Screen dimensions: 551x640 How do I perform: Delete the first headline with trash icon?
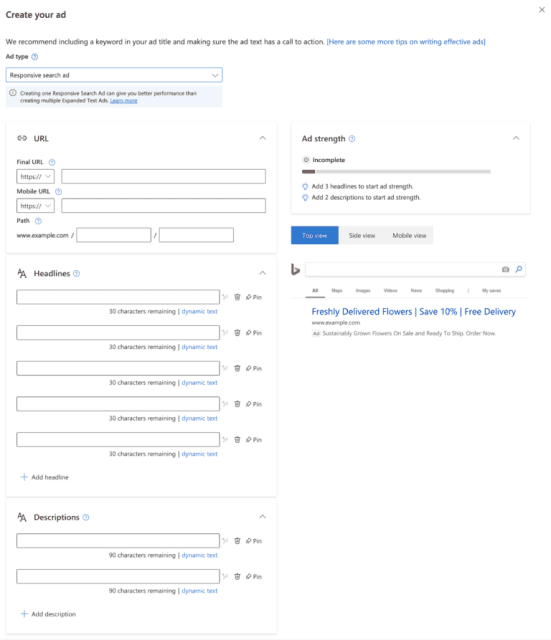coord(237,297)
